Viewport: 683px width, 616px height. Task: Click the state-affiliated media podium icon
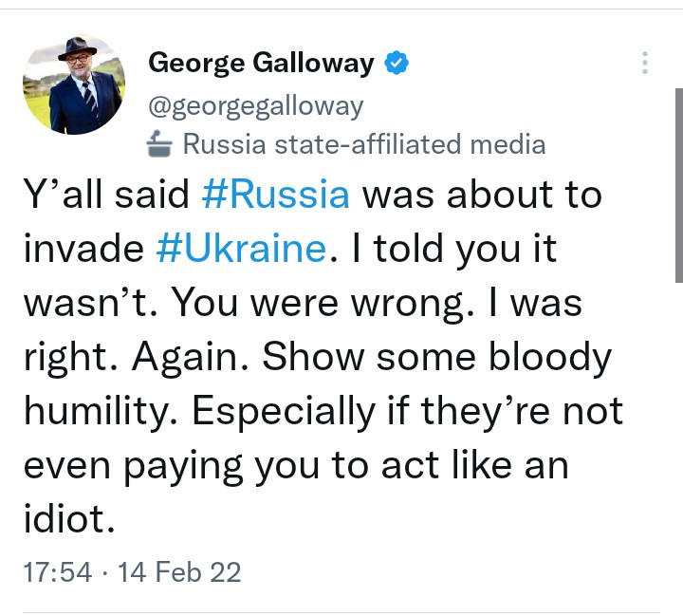[x=157, y=144]
